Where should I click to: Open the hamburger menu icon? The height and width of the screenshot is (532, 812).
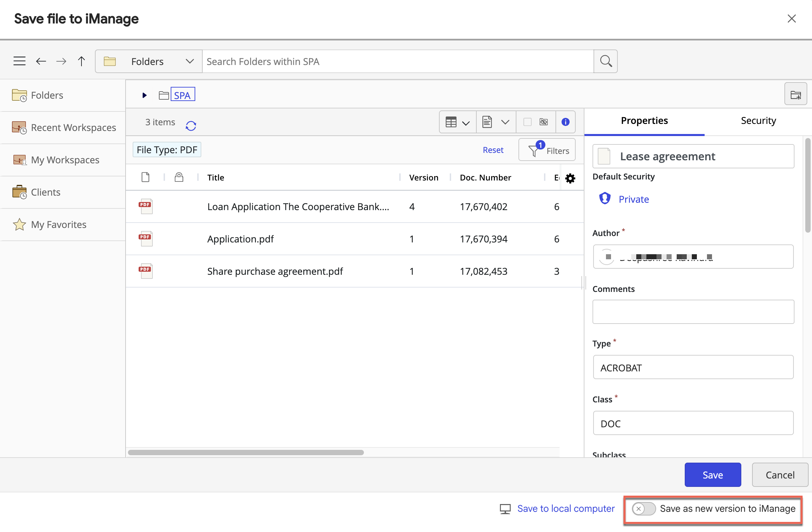(x=19, y=61)
